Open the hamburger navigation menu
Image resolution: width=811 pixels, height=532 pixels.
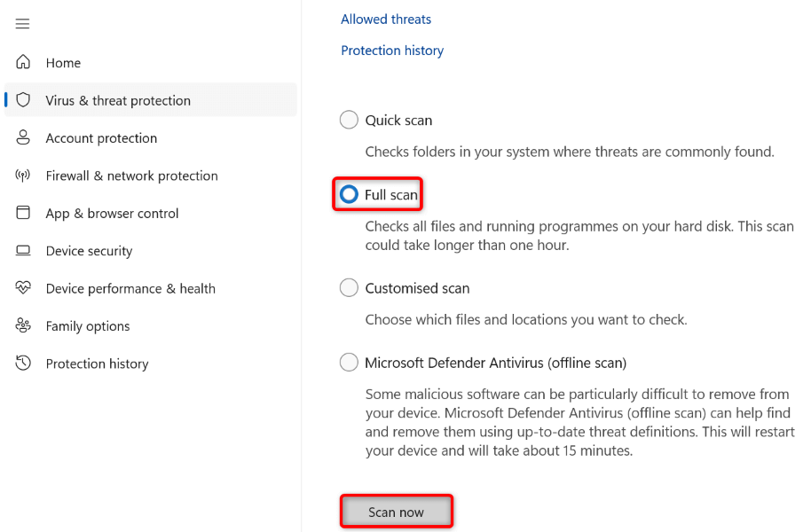pyautogui.click(x=23, y=24)
